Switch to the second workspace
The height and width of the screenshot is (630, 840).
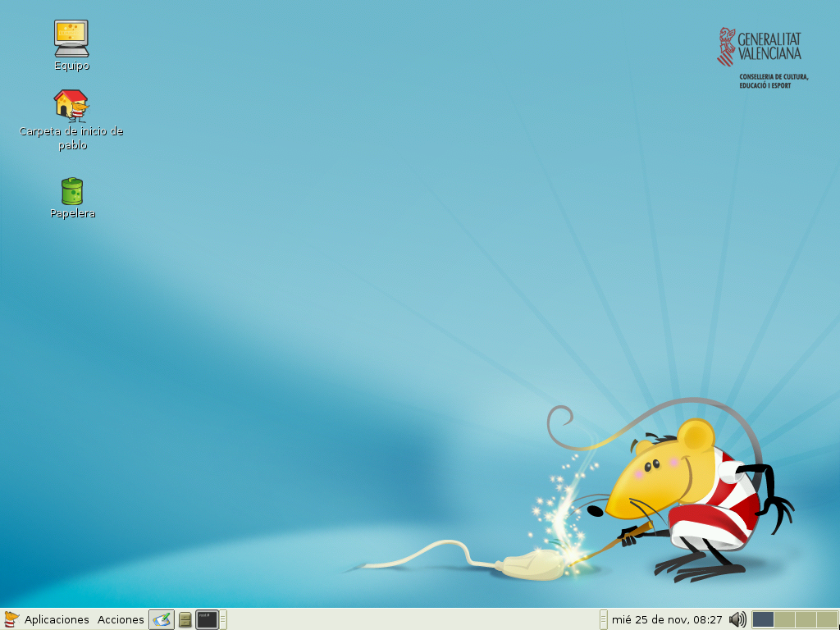(x=784, y=619)
